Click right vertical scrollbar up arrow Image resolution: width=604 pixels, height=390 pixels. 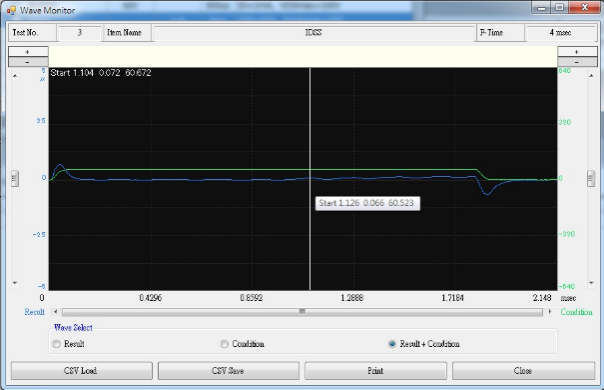[x=591, y=76]
